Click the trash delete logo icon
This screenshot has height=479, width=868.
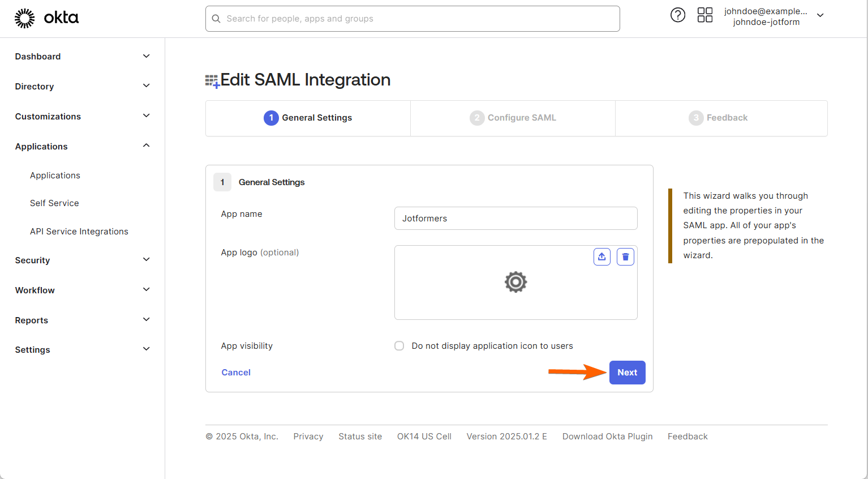[625, 257]
